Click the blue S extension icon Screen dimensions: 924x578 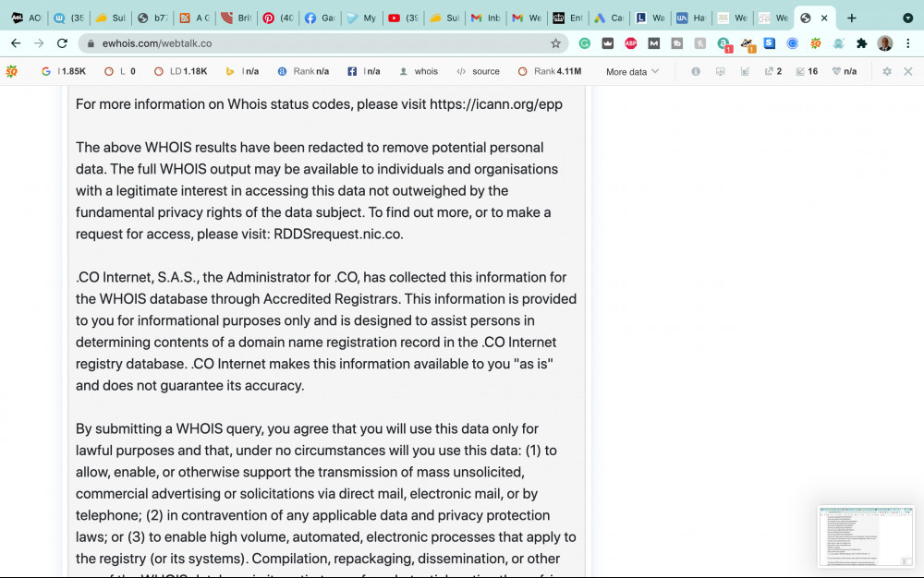click(x=770, y=43)
